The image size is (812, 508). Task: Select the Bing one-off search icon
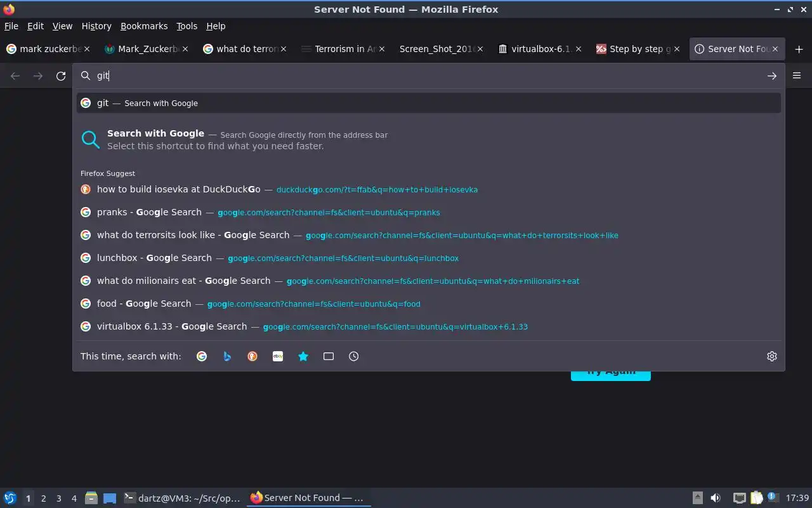click(x=227, y=356)
